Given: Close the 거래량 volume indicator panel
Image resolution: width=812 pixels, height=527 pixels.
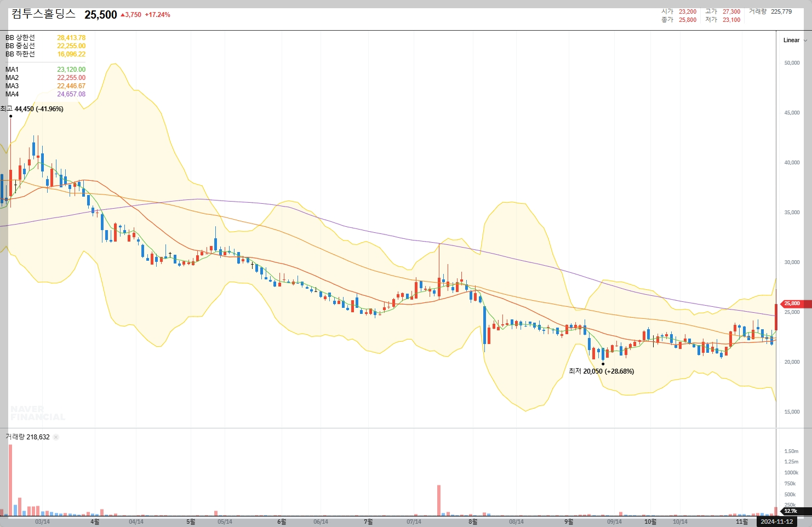Looking at the screenshot, I should pyautogui.click(x=56, y=437).
